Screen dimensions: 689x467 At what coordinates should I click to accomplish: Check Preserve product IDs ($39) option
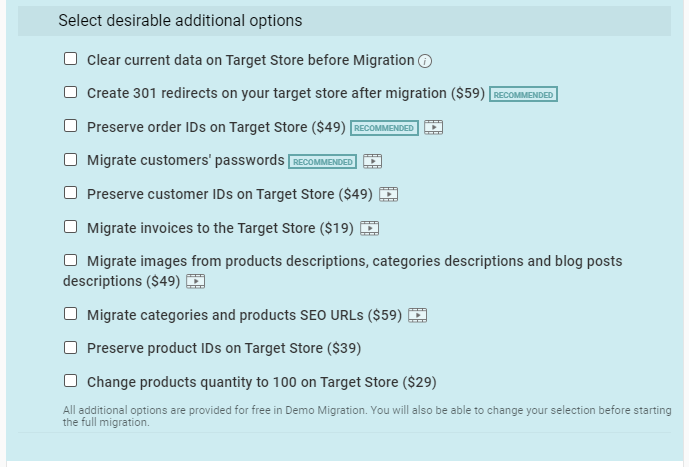pos(70,348)
